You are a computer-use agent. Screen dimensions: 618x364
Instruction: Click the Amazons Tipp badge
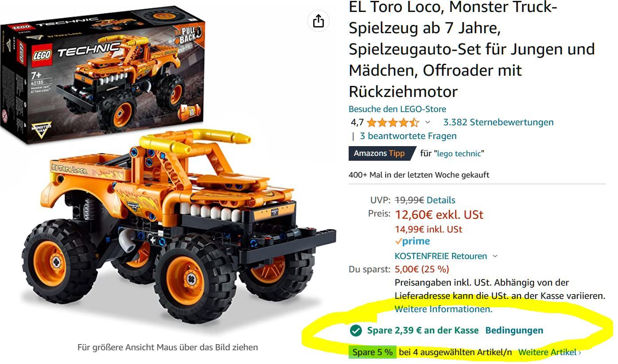point(382,153)
